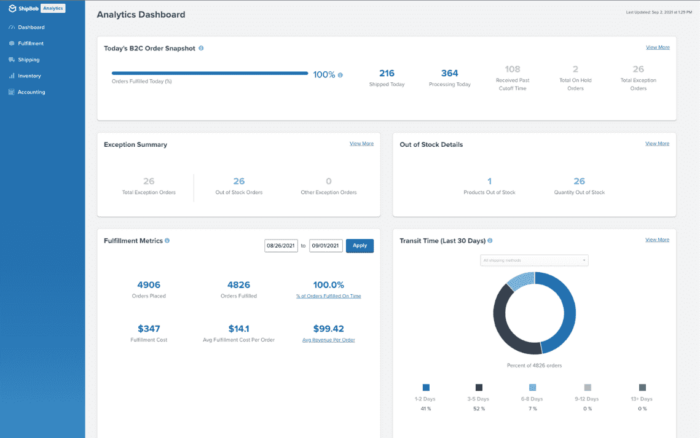Click the Dashboard gauge icon in sidebar
This screenshot has height=438, width=700.
pos(10,28)
